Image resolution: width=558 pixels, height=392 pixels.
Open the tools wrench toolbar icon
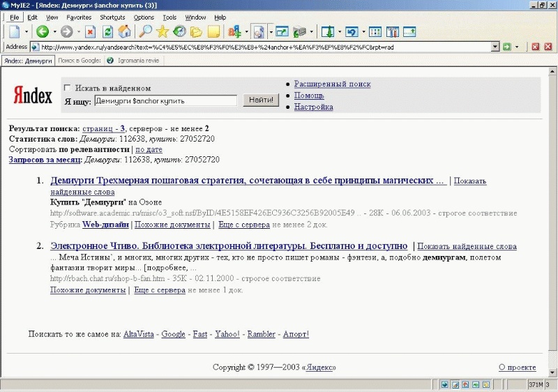click(393, 32)
